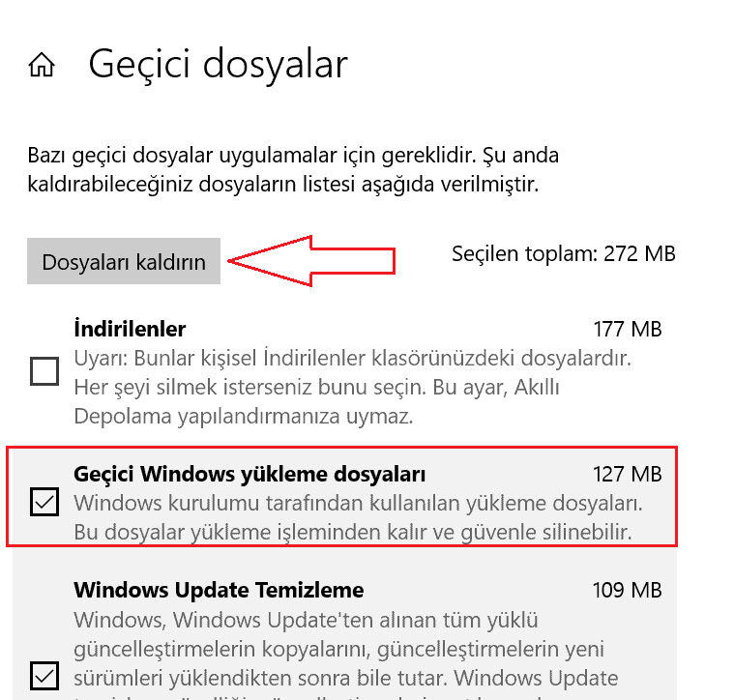Uncheck Geçici Windows yükleme dosyaları checkbox
Image resolution: width=734 pixels, height=700 pixels.
pos(44,502)
